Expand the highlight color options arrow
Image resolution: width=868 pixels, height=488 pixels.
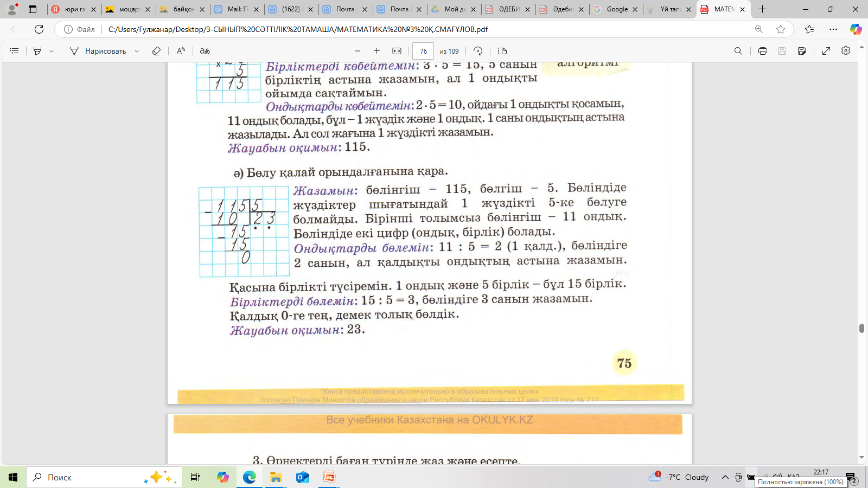coord(52,51)
